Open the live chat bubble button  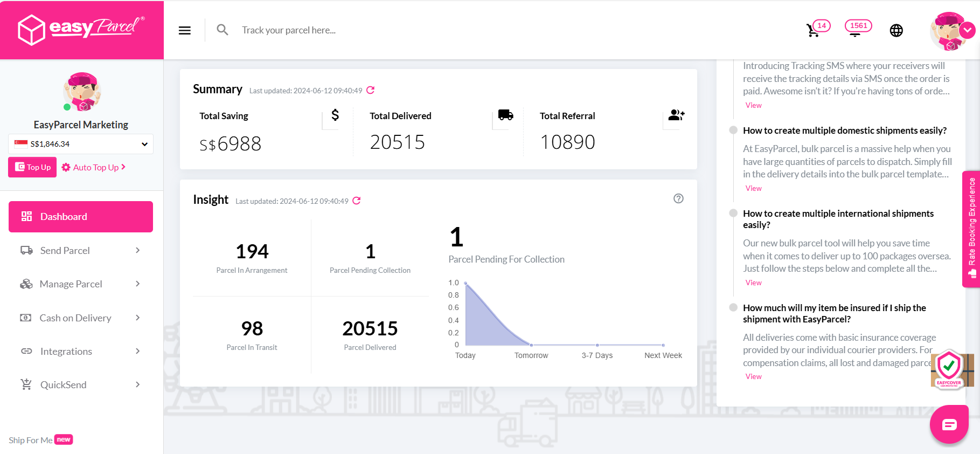point(949,424)
